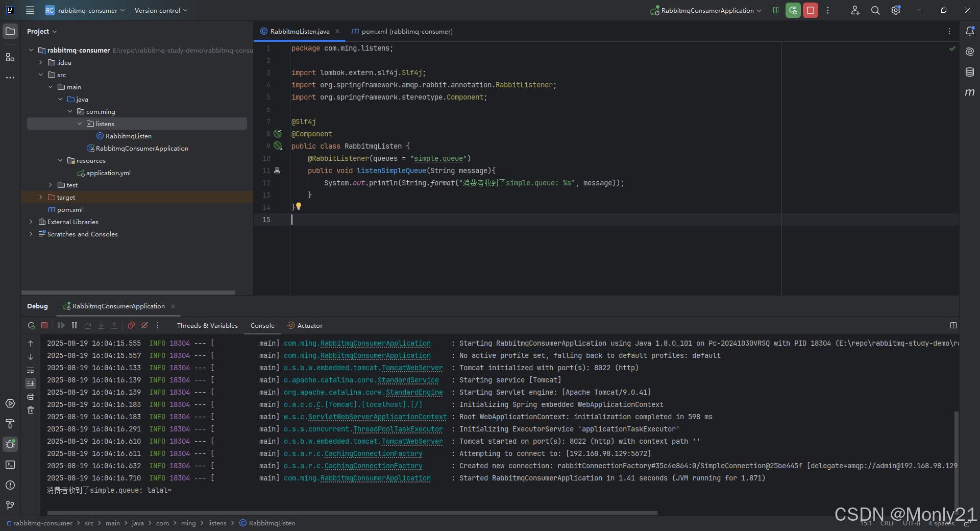This screenshot has height=531, width=980.
Task: Open the Git tool window icon
Action: pos(10,505)
